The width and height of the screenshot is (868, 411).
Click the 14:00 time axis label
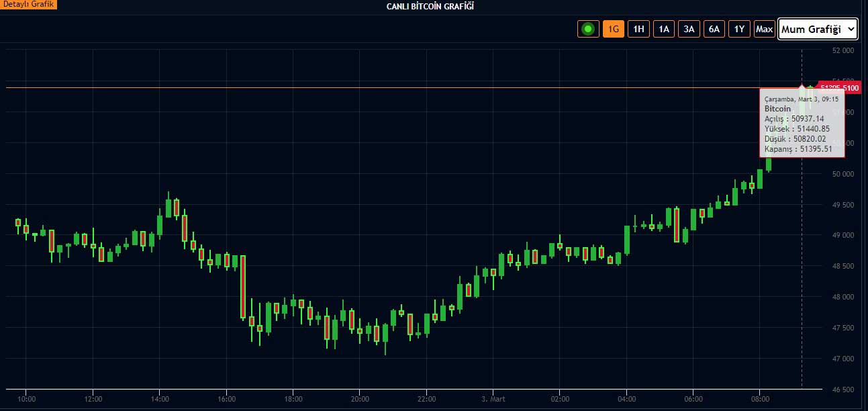tap(160, 399)
